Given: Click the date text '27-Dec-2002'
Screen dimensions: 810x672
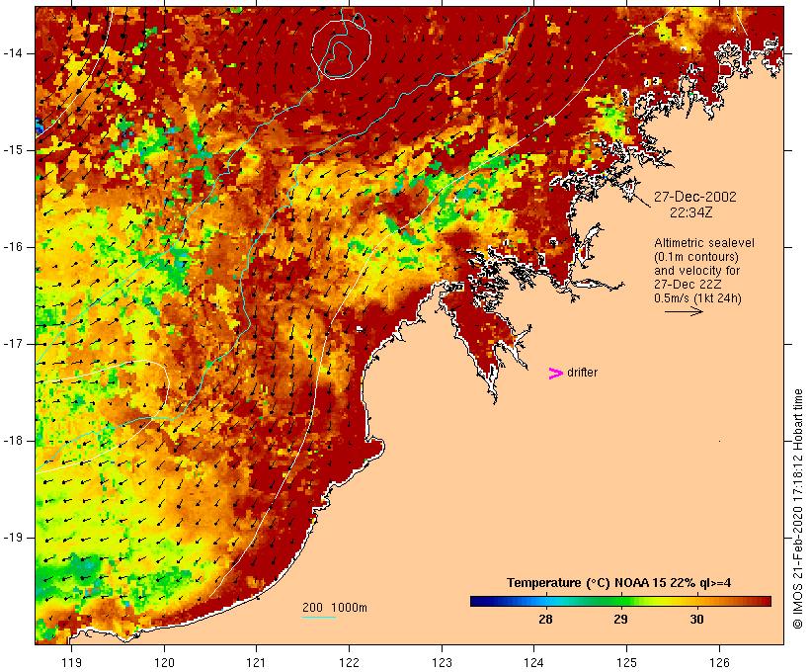Looking at the screenshot, I should click(x=694, y=197).
